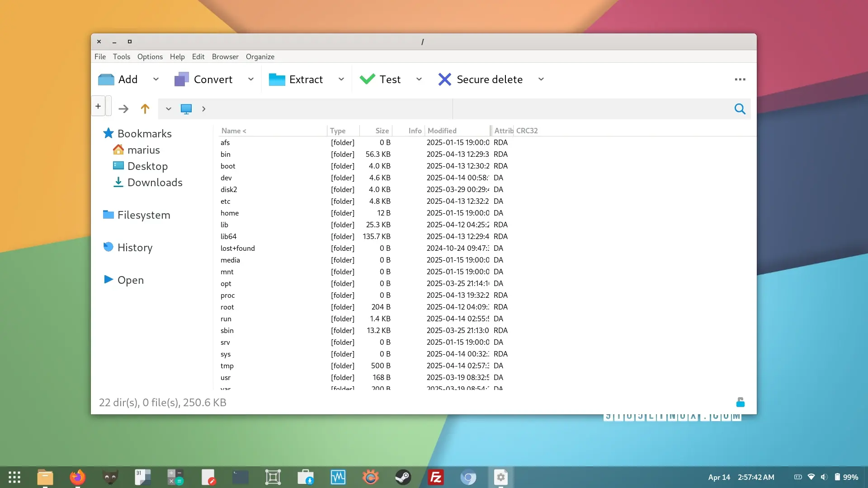Click the computer icon in address bar

(x=186, y=109)
